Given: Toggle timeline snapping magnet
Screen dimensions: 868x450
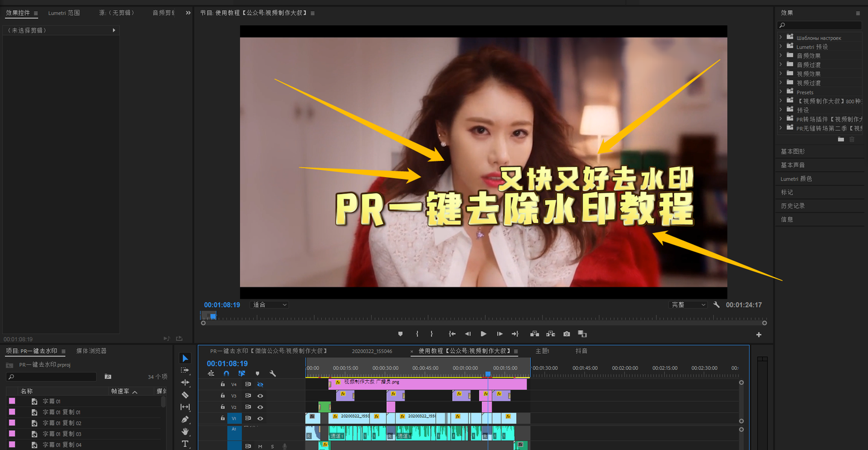Looking at the screenshot, I should (227, 373).
